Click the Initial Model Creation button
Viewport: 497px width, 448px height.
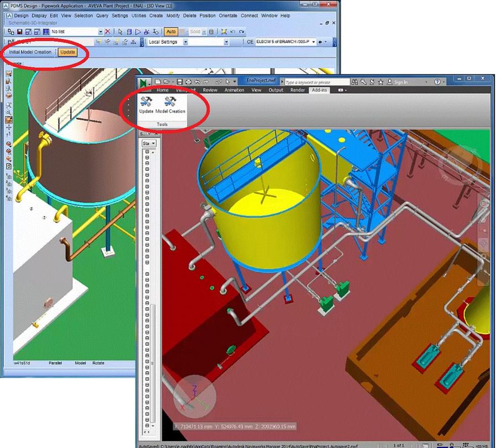pyautogui.click(x=30, y=52)
